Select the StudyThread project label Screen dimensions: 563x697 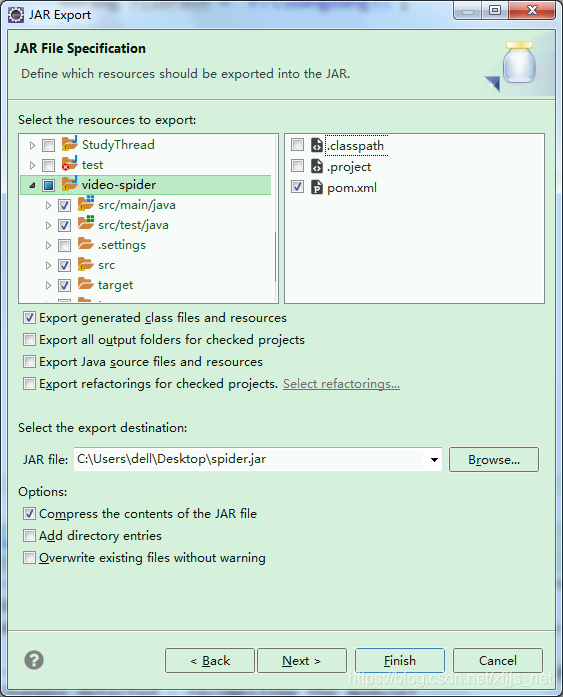pos(118,144)
